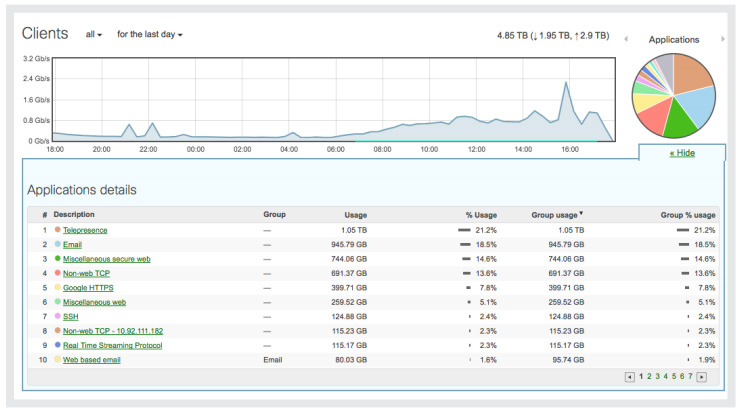
Task: Open the 'all' clients filter dropdown
Action: tap(94, 35)
